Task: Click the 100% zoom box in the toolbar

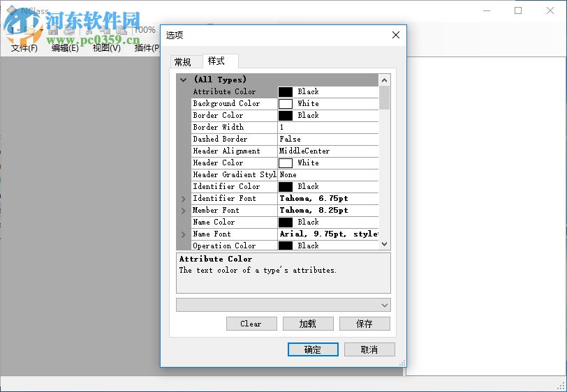Action: [x=145, y=30]
